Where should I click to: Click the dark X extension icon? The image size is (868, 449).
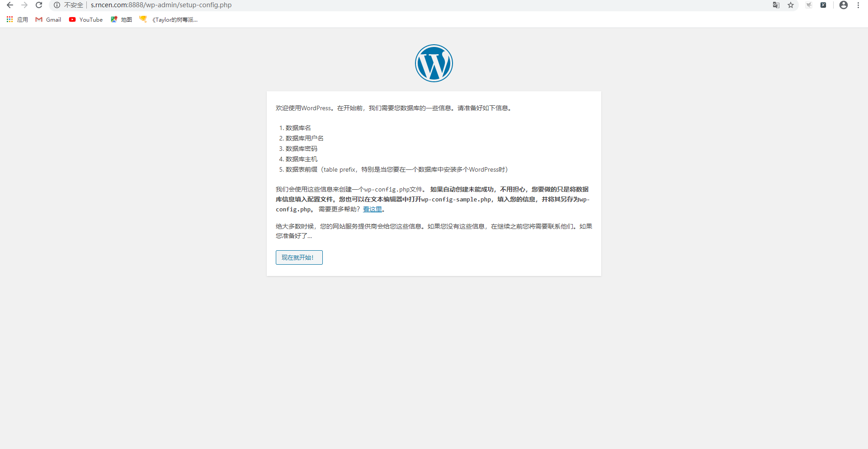(823, 5)
